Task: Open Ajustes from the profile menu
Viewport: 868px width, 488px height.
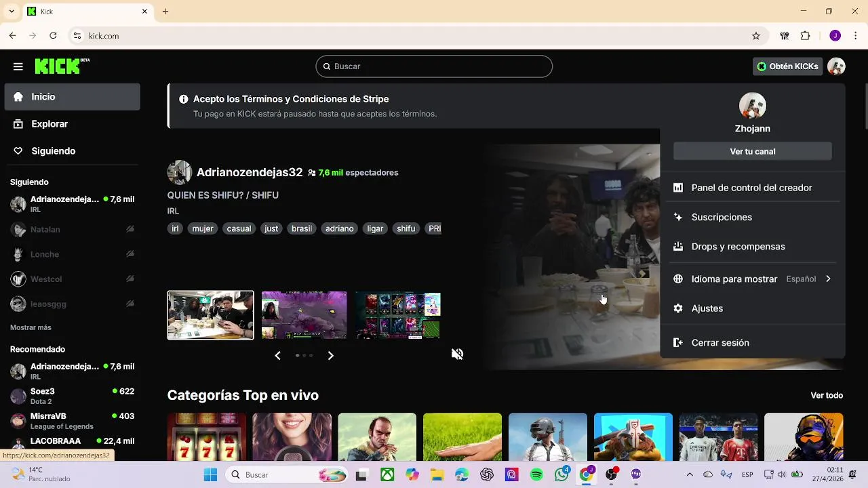Action: 753,308
